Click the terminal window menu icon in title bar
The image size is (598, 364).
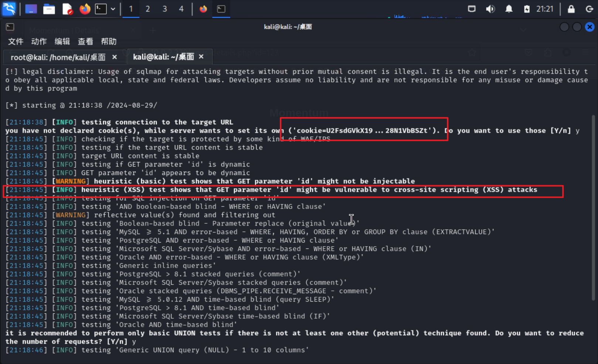coord(10,27)
